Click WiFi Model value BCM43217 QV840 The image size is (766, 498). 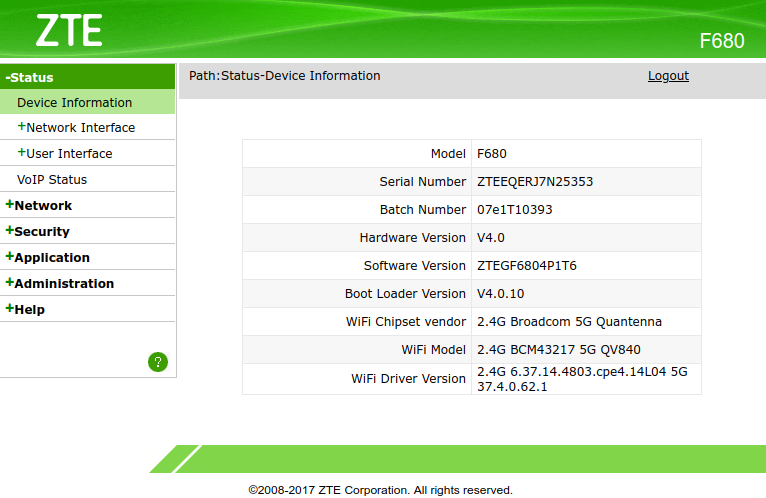click(x=558, y=349)
